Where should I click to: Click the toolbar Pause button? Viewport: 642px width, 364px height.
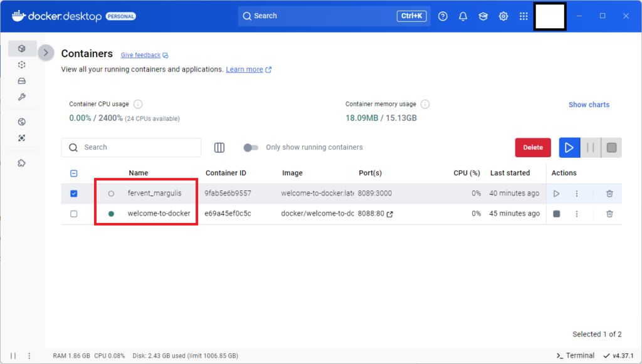click(x=591, y=148)
